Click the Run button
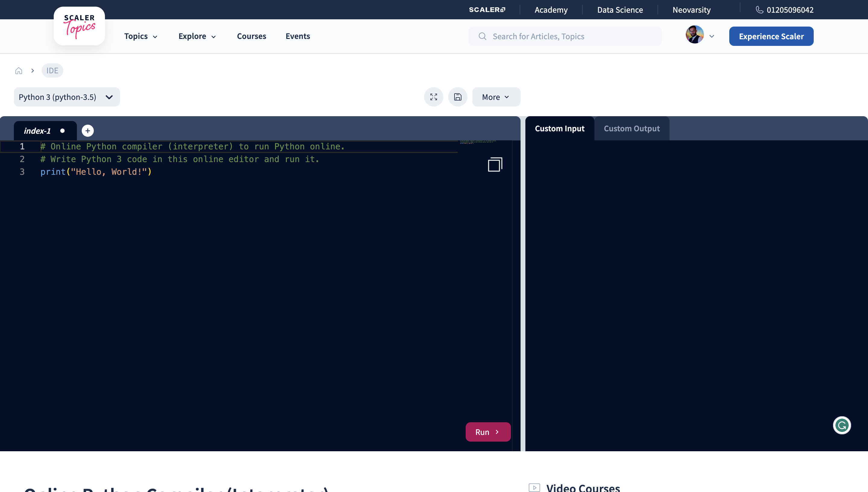868x492 pixels. pos(488,432)
